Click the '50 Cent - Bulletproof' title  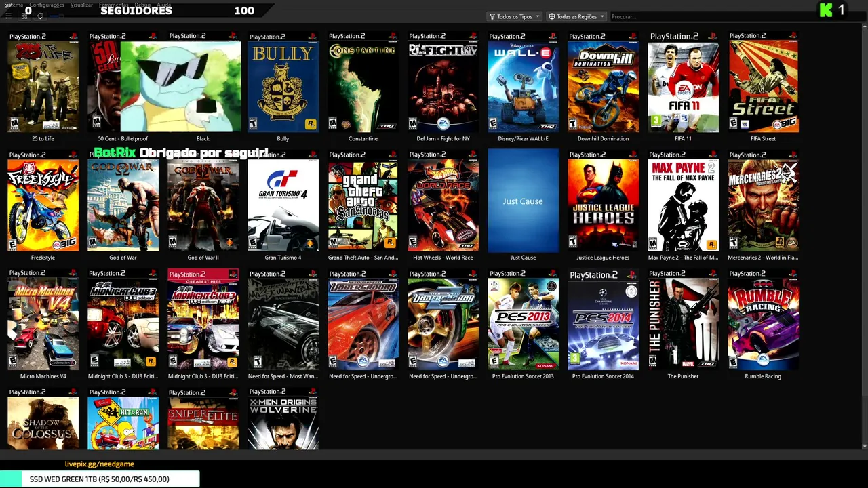[x=123, y=139]
